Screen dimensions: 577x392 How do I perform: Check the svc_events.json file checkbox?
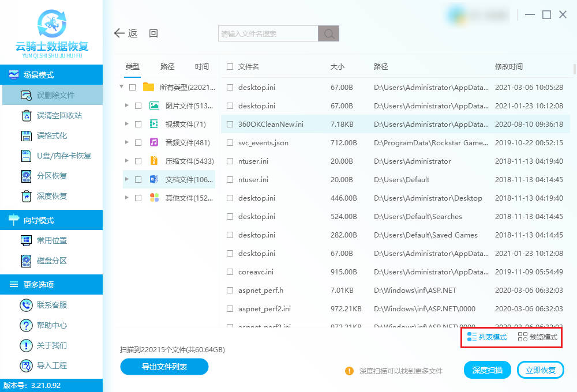tap(230, 143)
